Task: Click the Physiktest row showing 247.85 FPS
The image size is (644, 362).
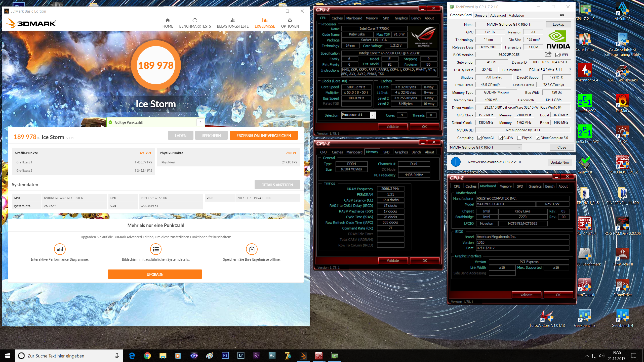Action: point(228,162)
